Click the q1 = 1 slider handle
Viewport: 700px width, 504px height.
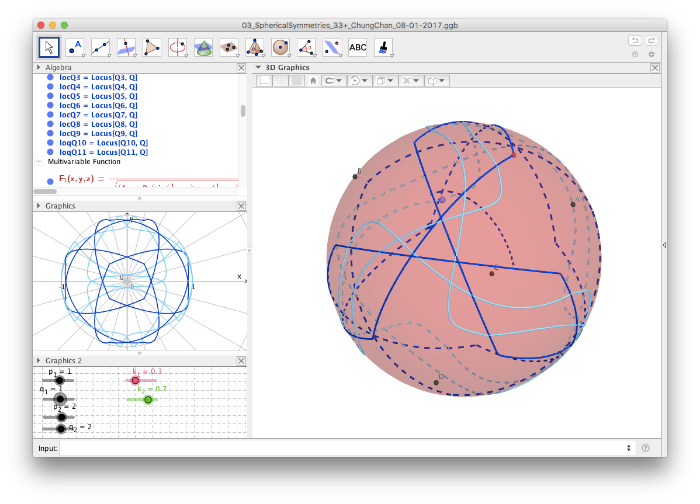pyautogui.click(x=60, y=399)
